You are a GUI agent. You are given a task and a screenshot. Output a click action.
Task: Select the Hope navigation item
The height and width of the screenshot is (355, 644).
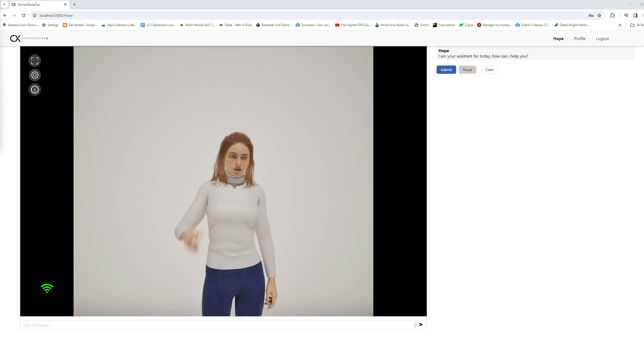[558, 38]
